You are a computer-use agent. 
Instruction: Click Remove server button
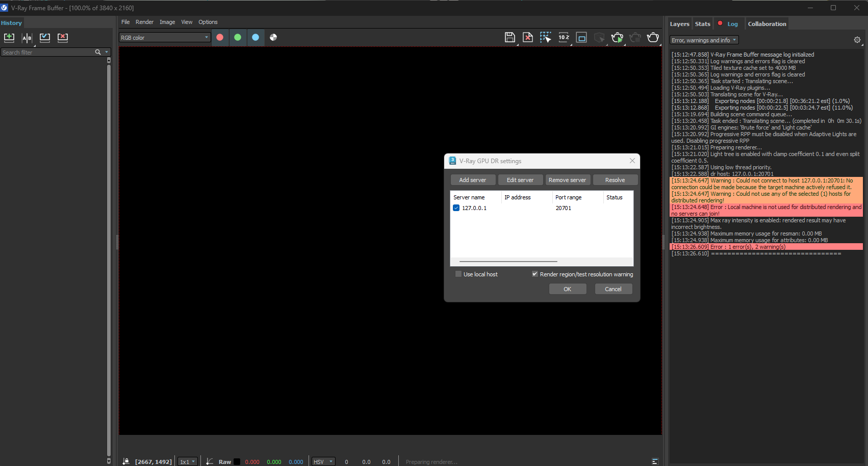tap(568, 180)
